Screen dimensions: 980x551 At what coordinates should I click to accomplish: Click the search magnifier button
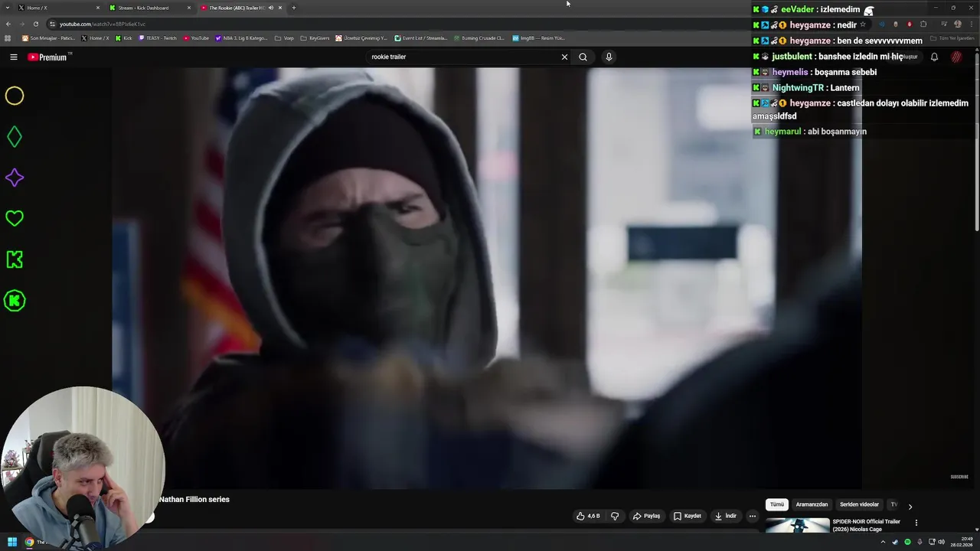click(583, 57)
